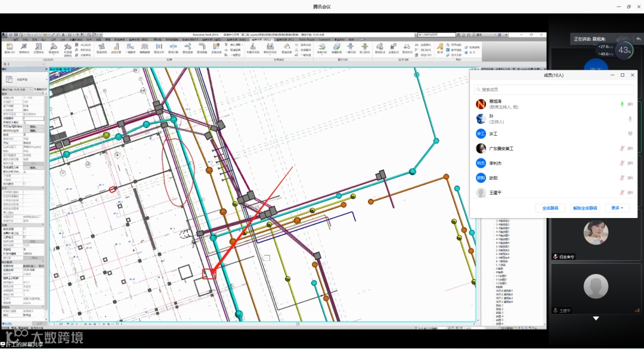Show more participant videos with down arrow
Screen dimensions: 644x349
click(x=596, y=318)
